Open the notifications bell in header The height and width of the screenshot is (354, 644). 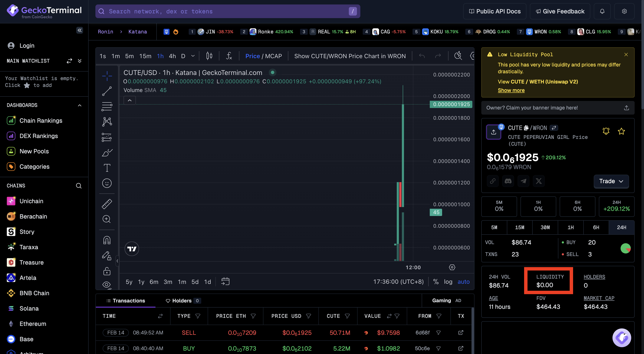click(602, 11)
